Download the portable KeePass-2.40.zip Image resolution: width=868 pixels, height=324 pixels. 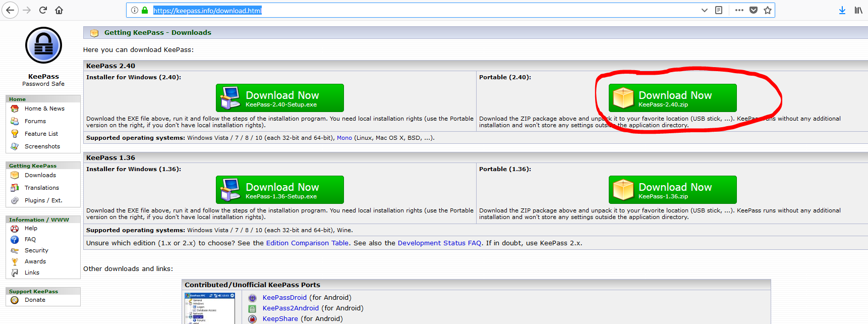pyautogui.click(x=673, y=98)
